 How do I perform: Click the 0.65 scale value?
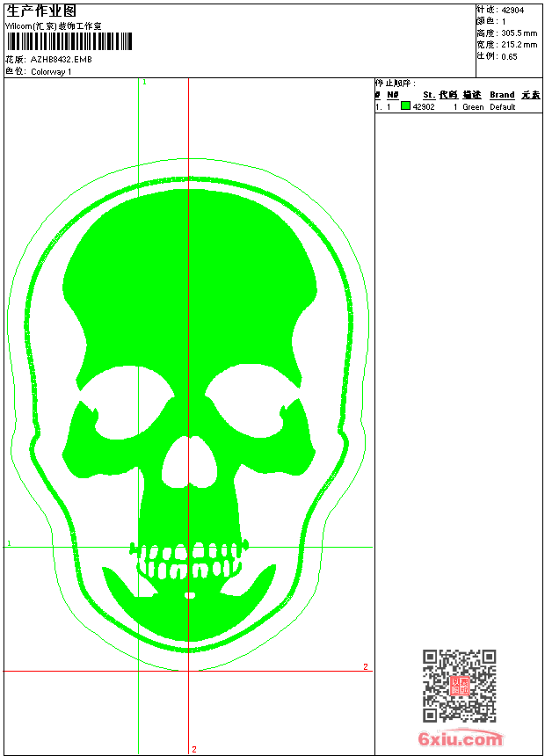pyautogui.click(x=509, y=56)
